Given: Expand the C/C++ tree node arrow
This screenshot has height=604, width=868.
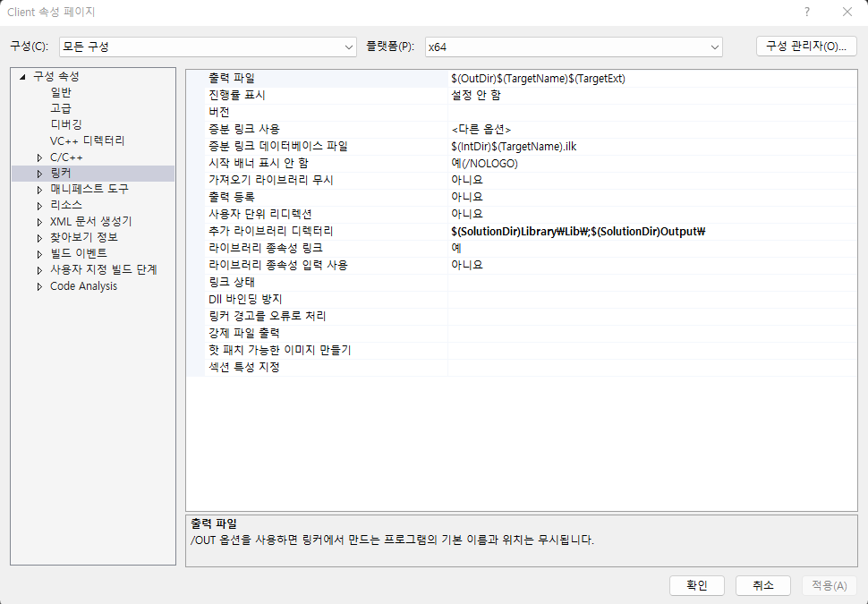Looking at the screenshot, I should pos(39,157).
